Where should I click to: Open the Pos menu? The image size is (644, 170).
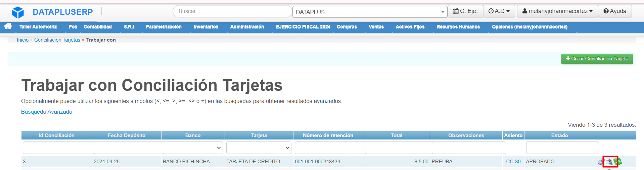pos(73,27)
